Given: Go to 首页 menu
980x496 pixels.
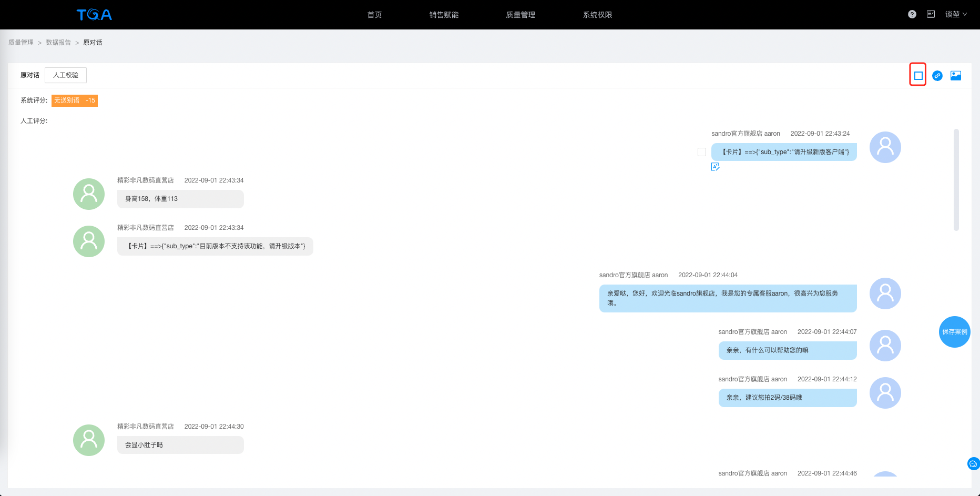Looking at the screenshot, I should 375,15.
